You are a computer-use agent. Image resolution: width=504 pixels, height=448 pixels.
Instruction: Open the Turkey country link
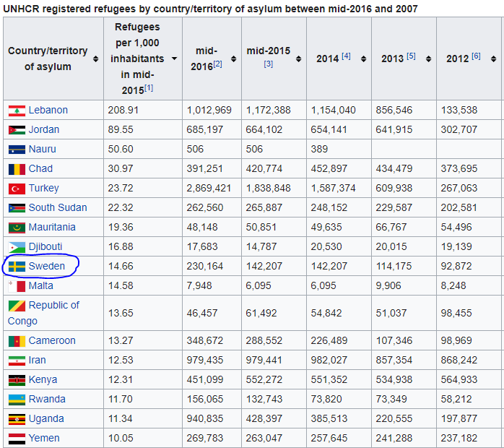point(44,188)
